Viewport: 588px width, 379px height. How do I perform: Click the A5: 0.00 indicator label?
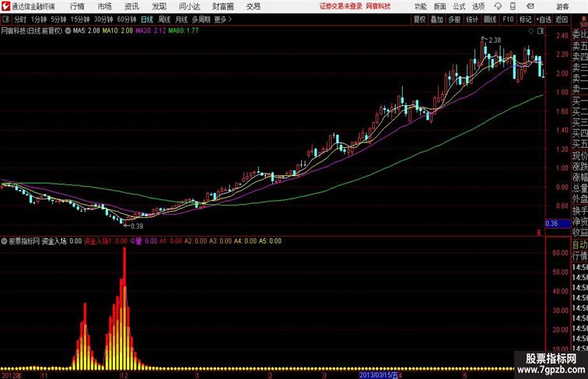[x=270, y=241]
